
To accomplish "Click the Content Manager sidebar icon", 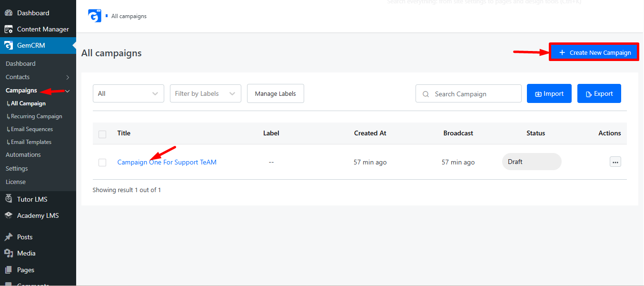I will pos(9,29).
